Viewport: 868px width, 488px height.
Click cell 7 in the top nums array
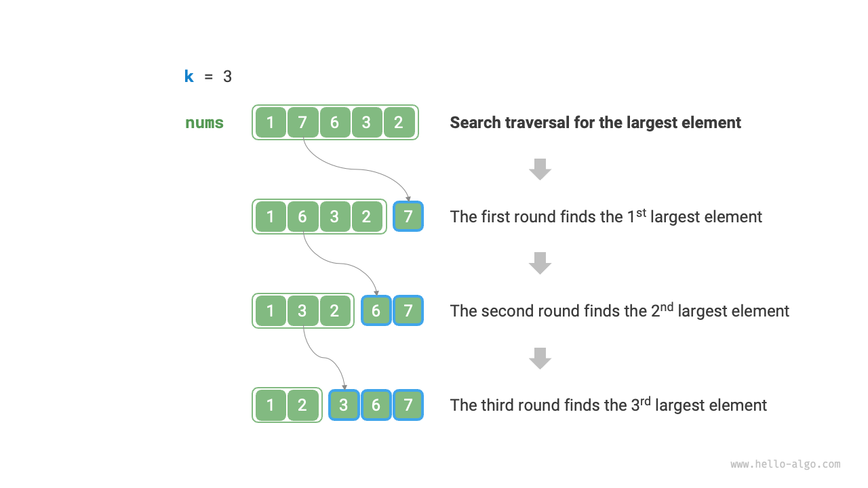coord(302,123)
